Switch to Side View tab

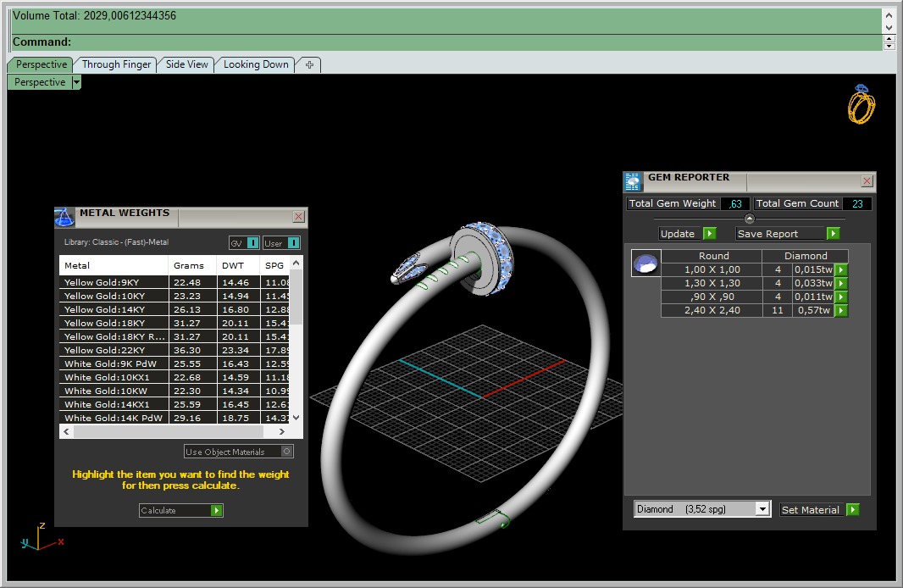point(186,64)
